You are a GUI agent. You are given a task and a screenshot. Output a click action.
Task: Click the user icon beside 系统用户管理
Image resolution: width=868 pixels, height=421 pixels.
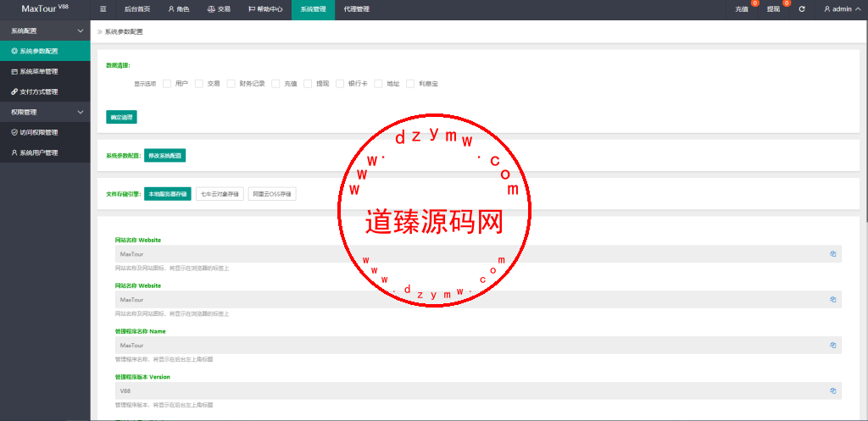(x=14, y=152)
